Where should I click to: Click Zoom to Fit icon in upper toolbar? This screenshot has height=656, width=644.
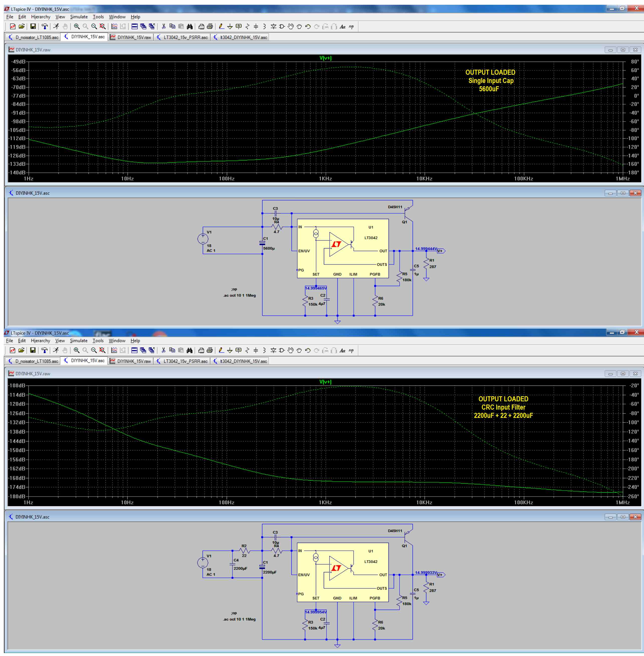pos(103,26)
